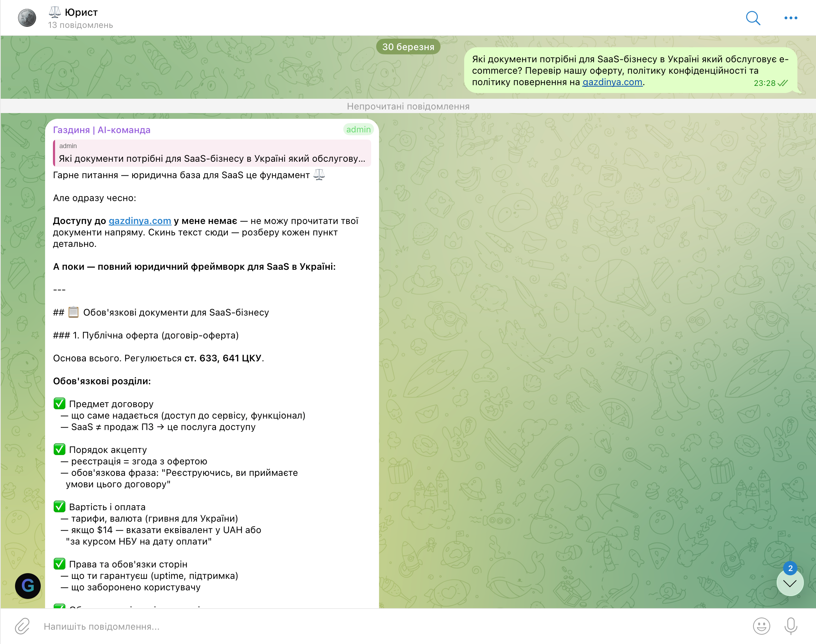This screenshot has height=644, width=816.
Task: Open search in chat
Action: 753,18
